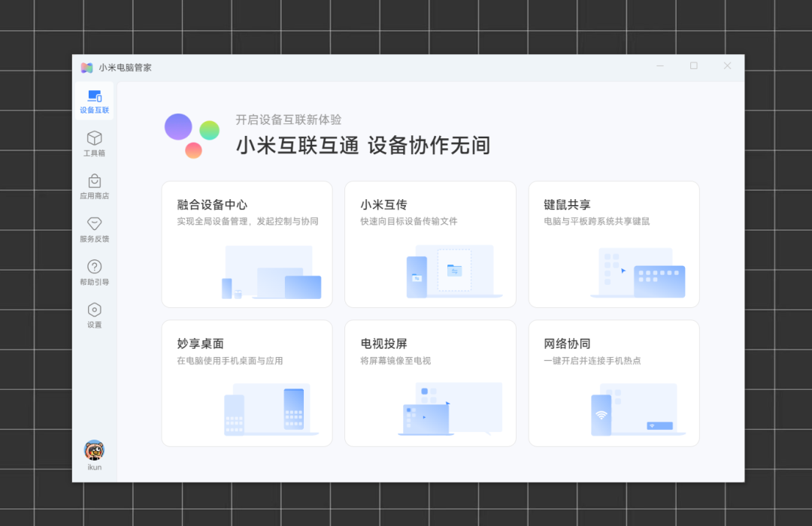812x526 pixels.
Task: Click the 小米互传 phone-and-folder illustration
Action: pyautogui.click(x=454, y=271)
